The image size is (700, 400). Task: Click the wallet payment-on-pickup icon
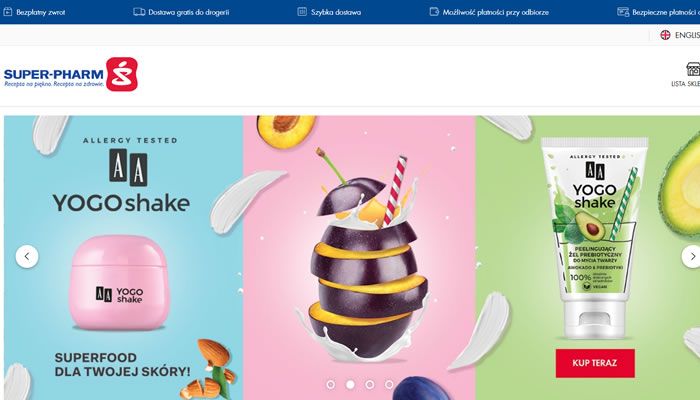pos(434,12)
